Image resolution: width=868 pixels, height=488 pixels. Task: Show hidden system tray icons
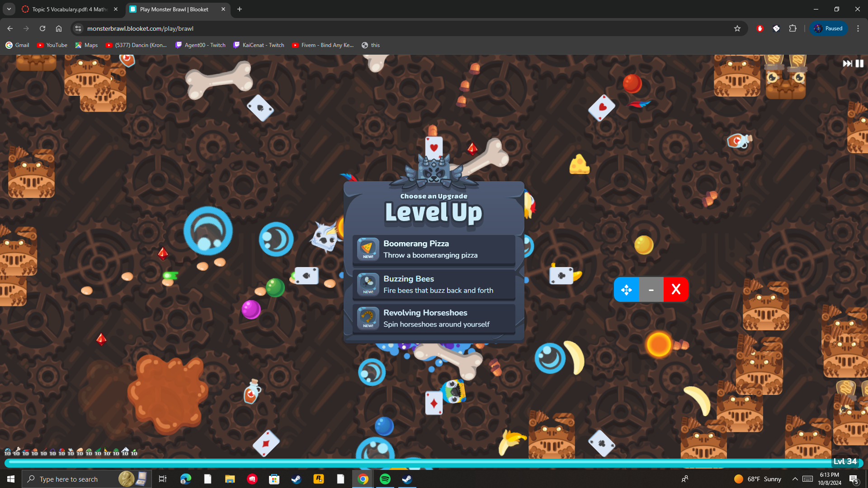[x=795, y=479]
